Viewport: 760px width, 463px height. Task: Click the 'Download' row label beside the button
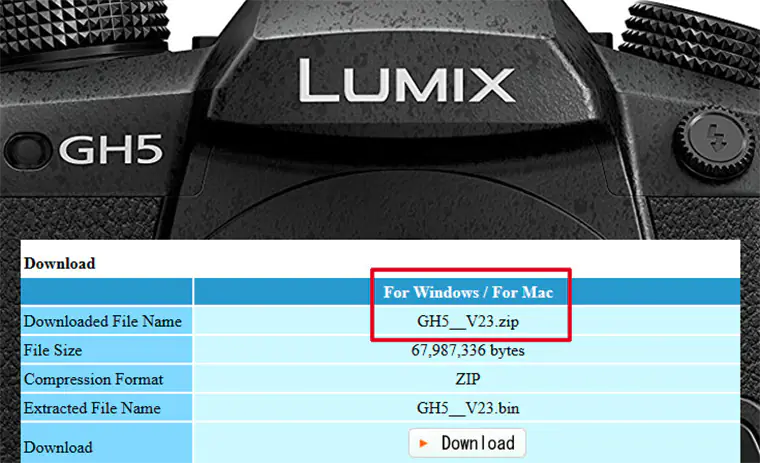[x=58, y=447]
